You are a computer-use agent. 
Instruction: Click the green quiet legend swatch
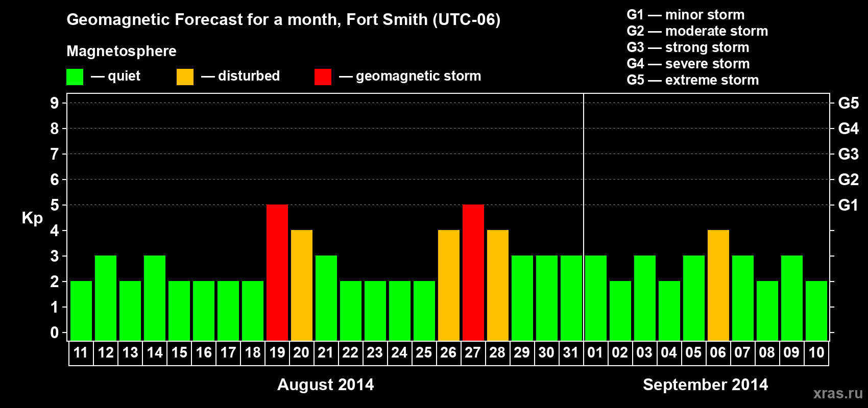pyautogui.click(x=75, y=77)
